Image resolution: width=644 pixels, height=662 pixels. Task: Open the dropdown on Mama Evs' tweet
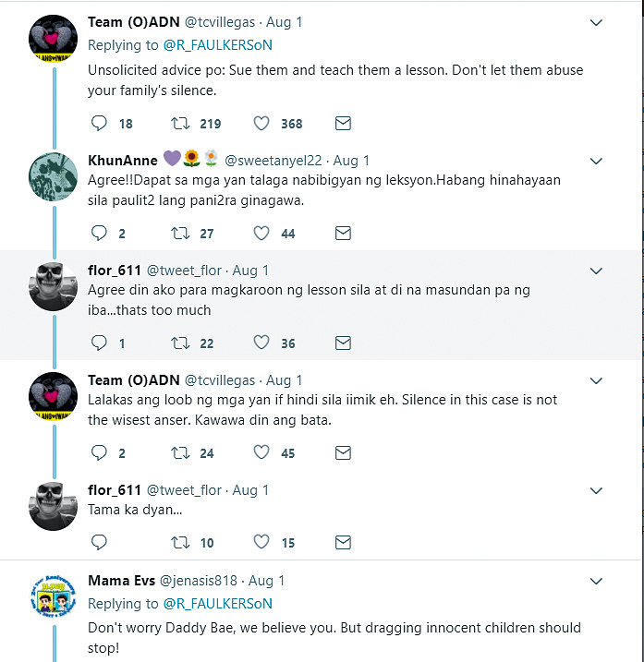pos(596,582)
